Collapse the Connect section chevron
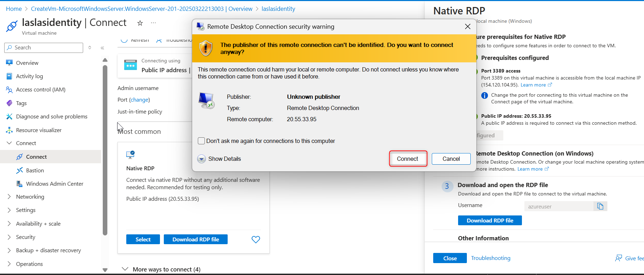Screen dimensions: 644x275 (9, 143)
